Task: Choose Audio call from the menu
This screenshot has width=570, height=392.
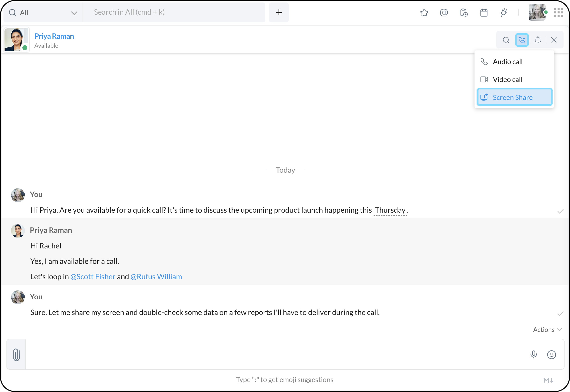Action: 507,62
